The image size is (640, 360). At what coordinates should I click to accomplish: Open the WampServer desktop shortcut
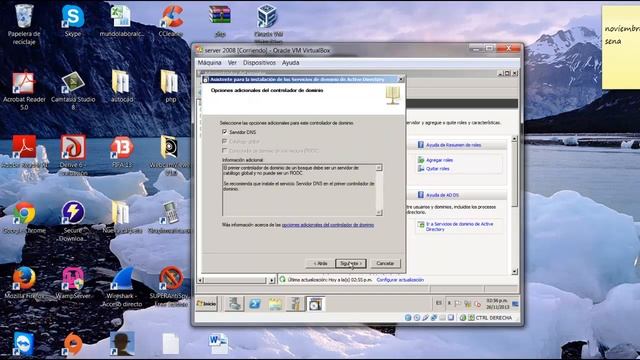click(73, 282)
